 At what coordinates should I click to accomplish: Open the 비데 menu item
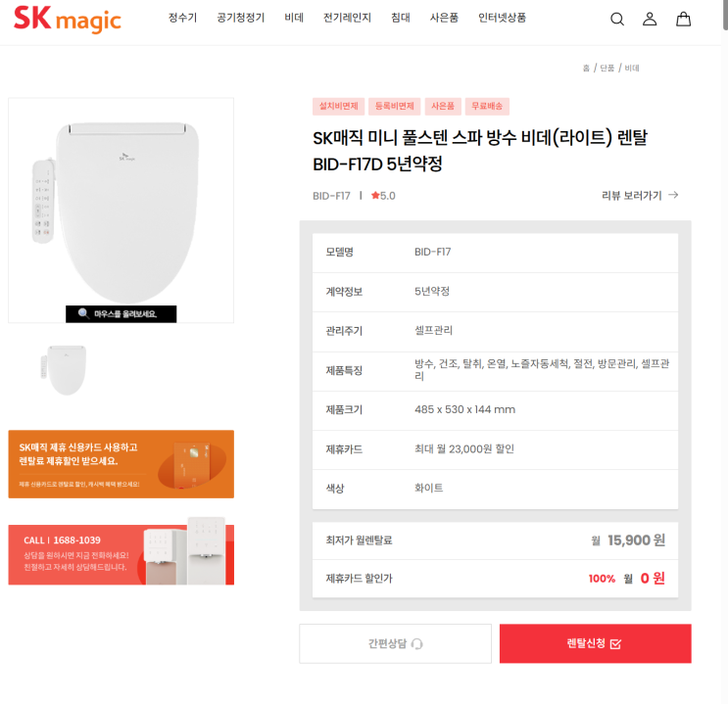click(x=294, y=18)
